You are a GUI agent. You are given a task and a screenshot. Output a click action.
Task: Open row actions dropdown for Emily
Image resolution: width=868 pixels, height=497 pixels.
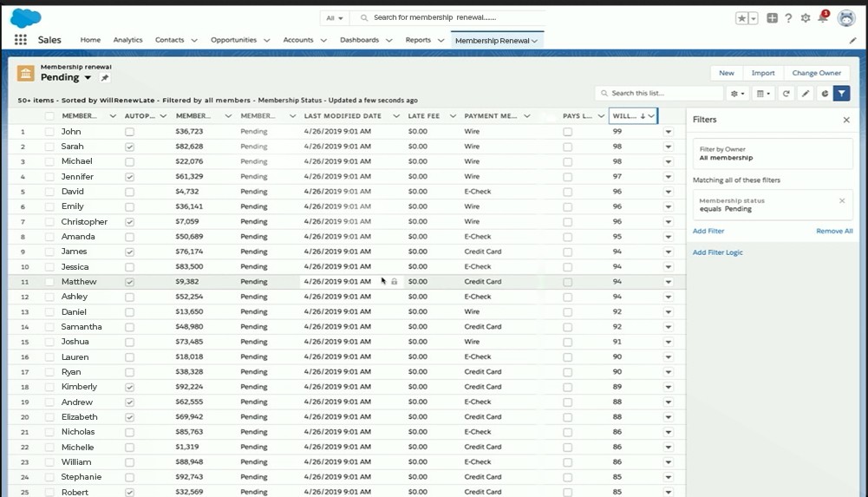[669, 207]
